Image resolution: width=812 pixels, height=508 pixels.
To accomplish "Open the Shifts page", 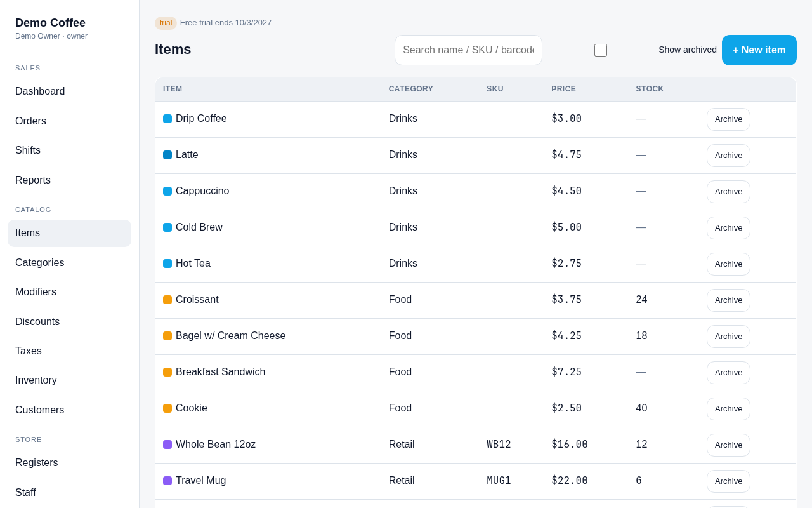I will (69, 150).
